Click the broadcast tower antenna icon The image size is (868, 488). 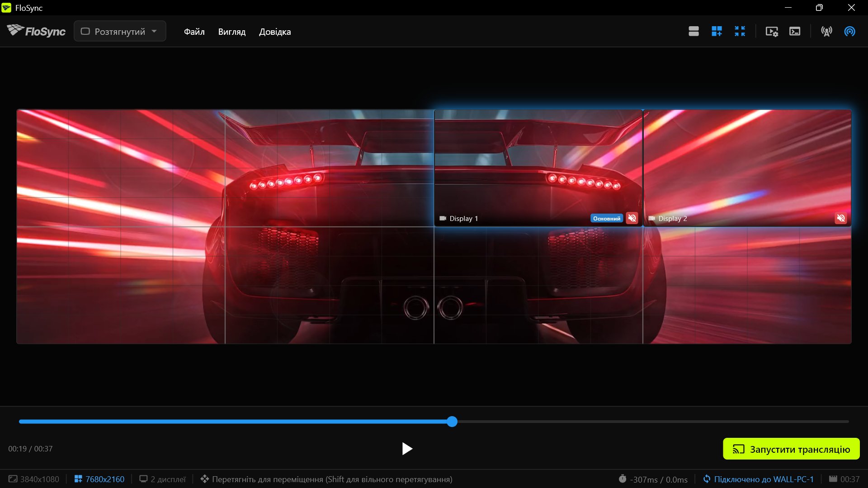tap(826, 31)
